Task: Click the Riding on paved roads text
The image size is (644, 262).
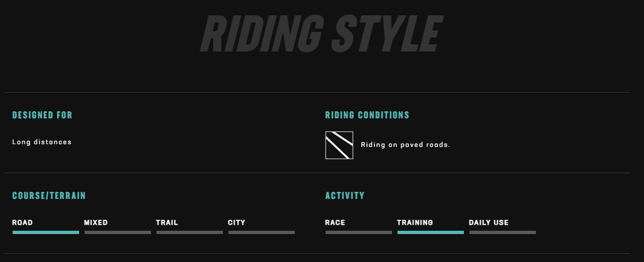Action: coord(405,145)
